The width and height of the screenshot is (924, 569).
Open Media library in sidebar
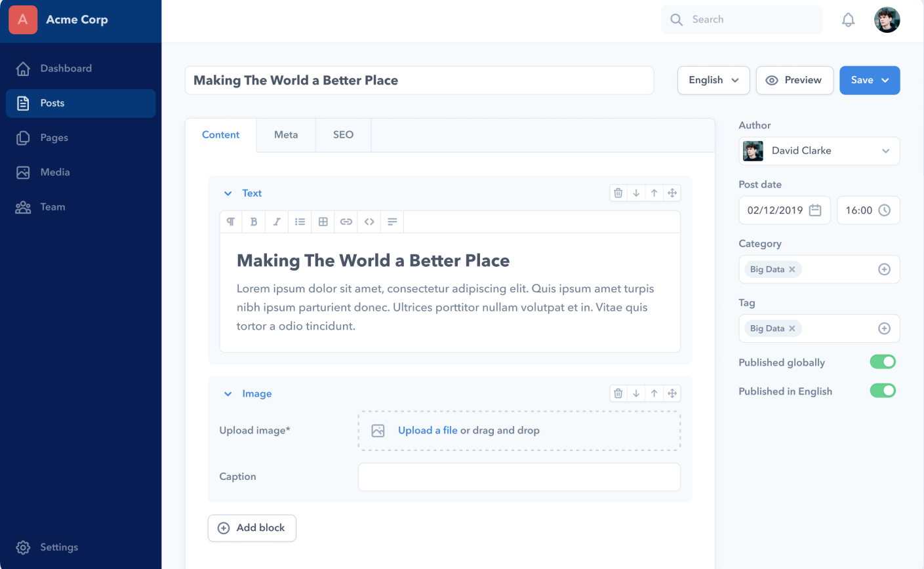81,172
